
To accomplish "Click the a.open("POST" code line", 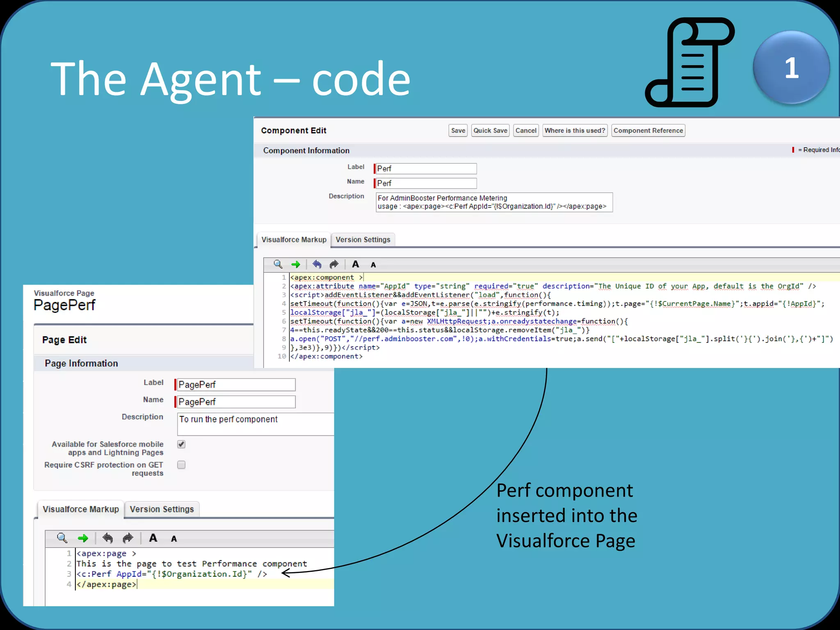I will coord(562,339).
